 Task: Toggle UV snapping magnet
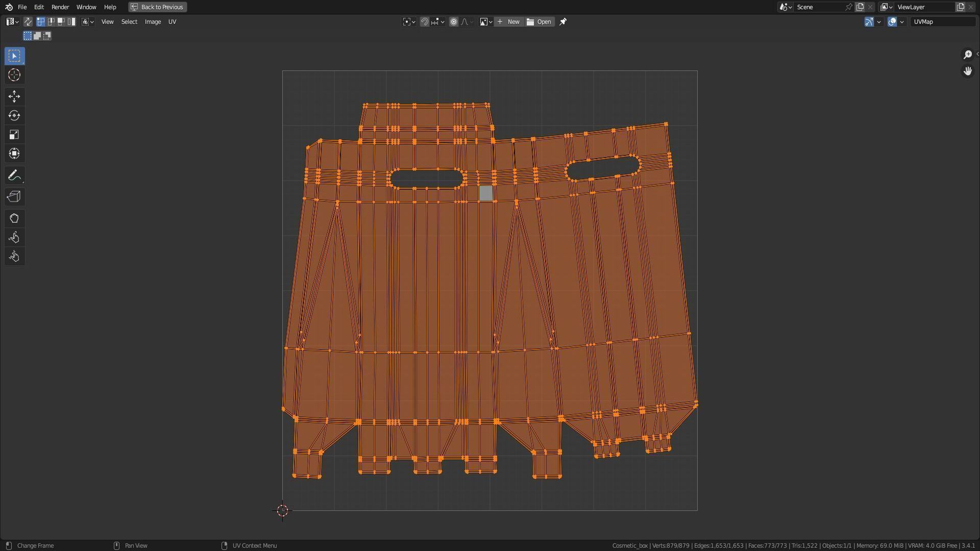click(424, 22)
